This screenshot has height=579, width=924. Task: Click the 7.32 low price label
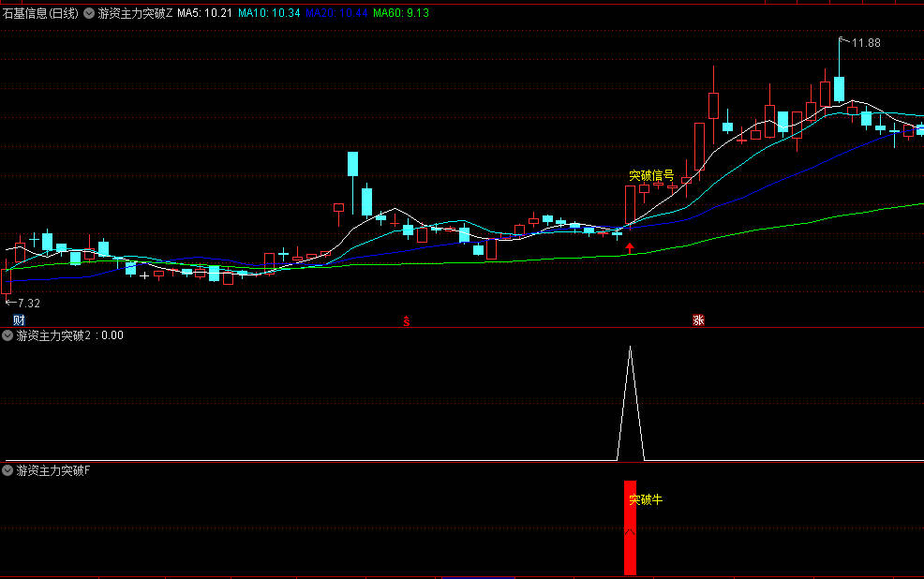[x=29, y=304]
